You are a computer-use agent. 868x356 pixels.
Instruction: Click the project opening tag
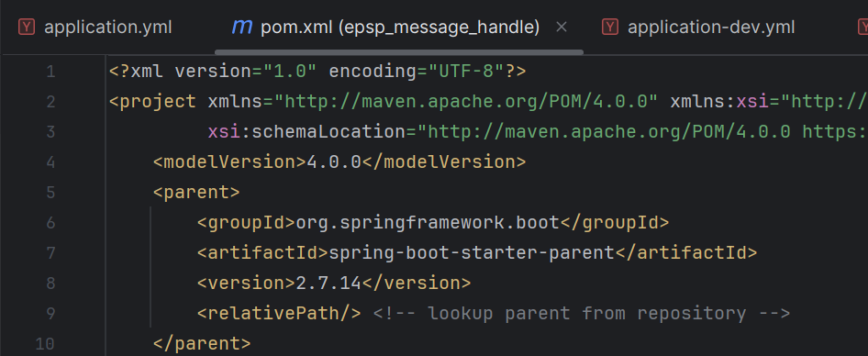[x=153, y=102]
